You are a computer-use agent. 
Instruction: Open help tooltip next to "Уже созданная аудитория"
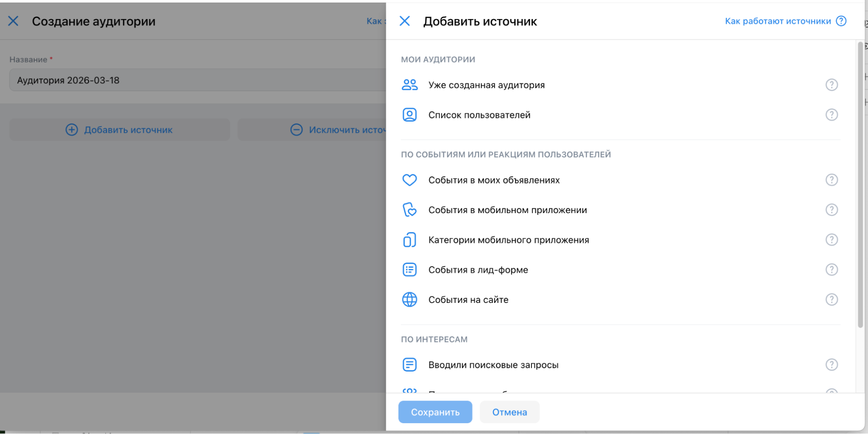tap(832, 85)
